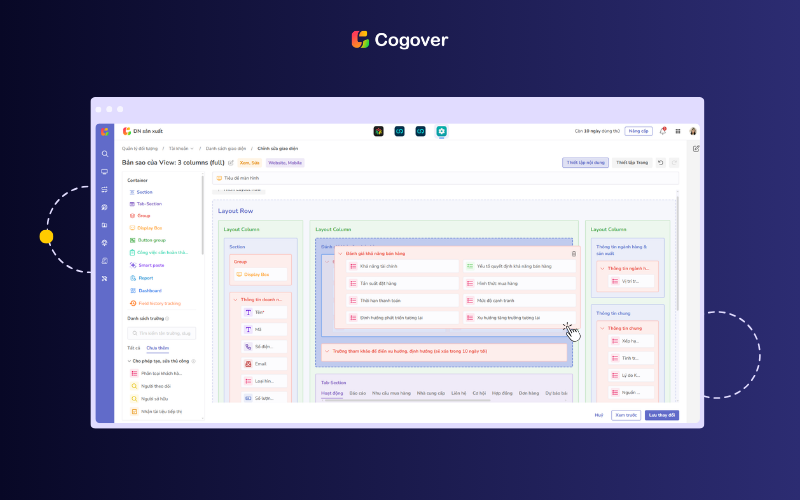Delete the Đánh giá khả năng bán hàng group
The image size is (800, 500).
573,254
